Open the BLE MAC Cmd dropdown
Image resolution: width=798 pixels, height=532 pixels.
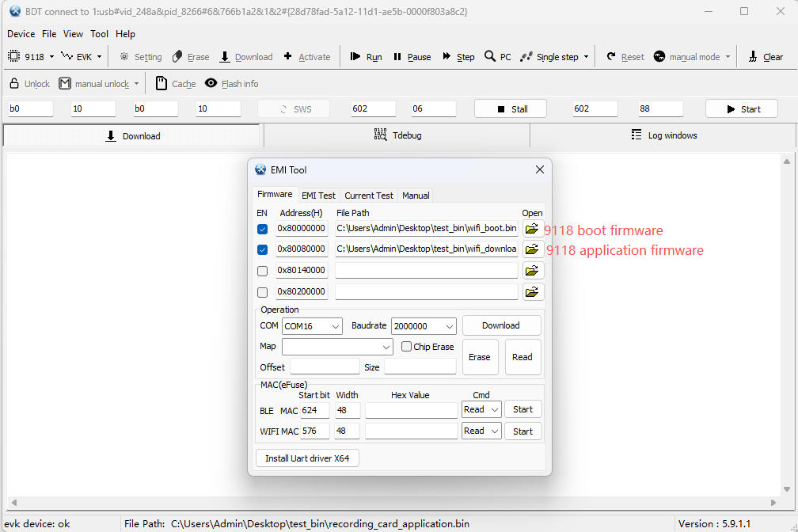point(482,410)
